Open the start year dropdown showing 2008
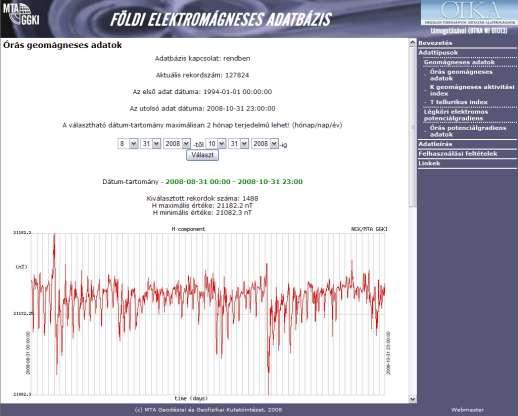518x416 pixels. 177,144
